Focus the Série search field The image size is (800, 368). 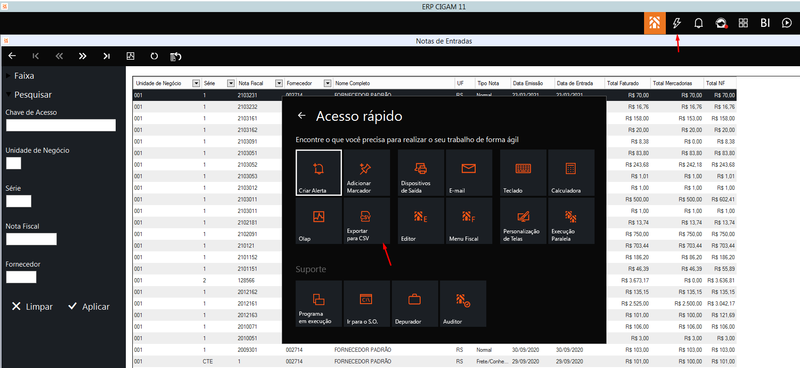coord(18,201)
